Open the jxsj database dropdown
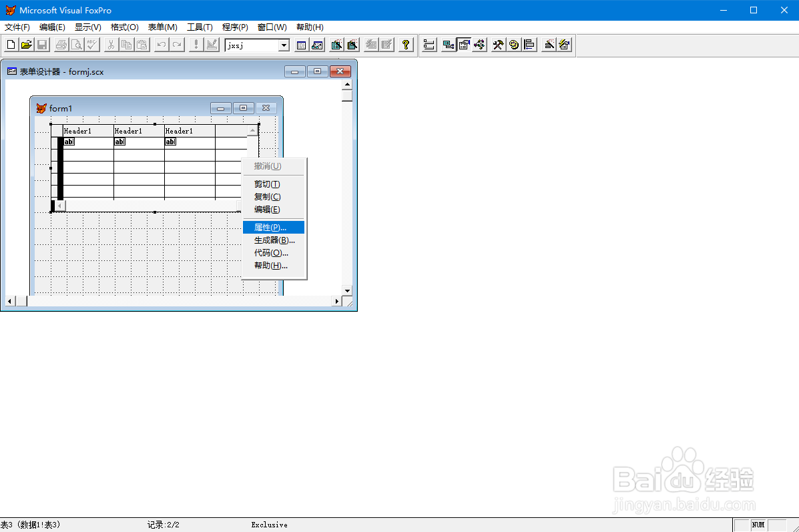 [x=284, y=45]
